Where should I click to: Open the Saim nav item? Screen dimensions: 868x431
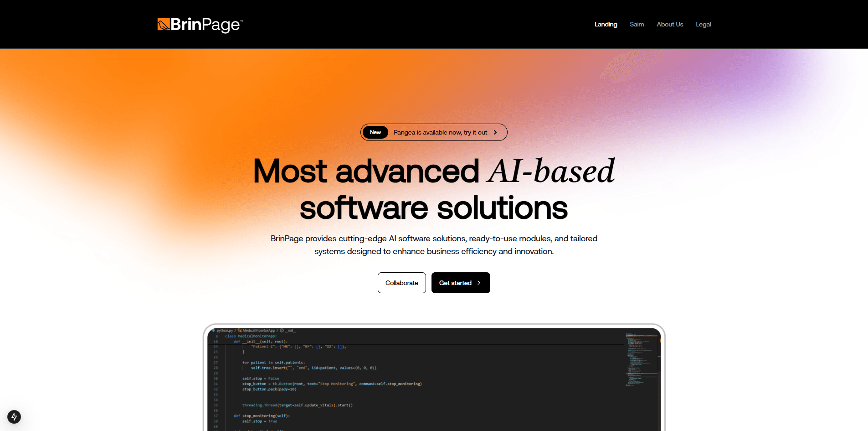coord(637,24)
